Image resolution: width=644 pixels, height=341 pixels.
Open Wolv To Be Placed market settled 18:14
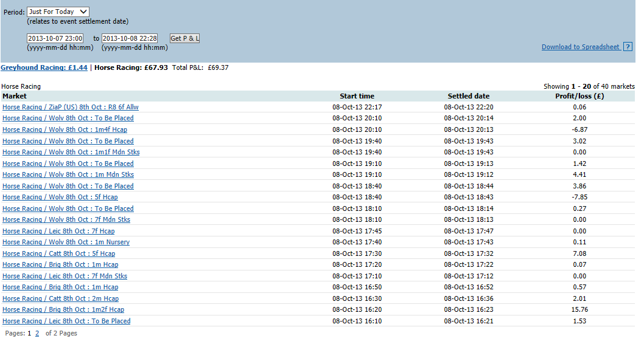68,209
